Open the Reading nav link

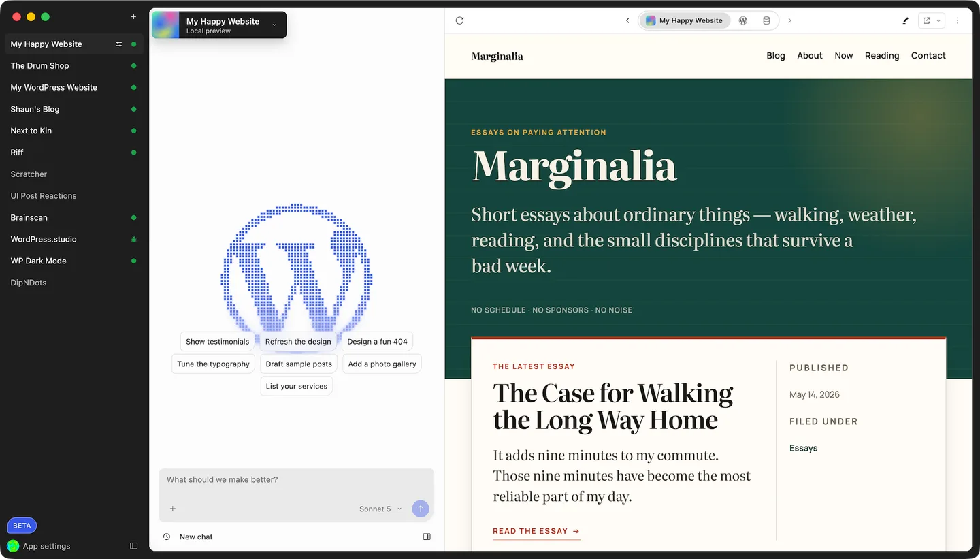click(x=882, y=56)
